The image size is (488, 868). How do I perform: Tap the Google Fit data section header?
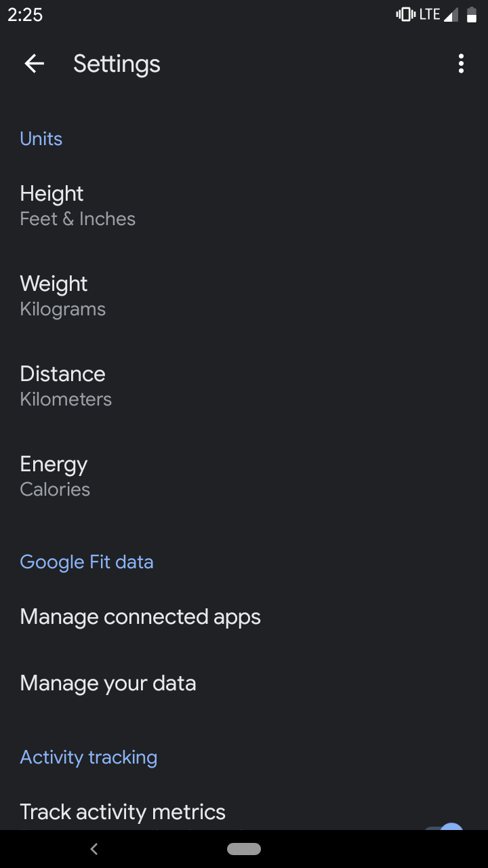click(x=87, y=562)
